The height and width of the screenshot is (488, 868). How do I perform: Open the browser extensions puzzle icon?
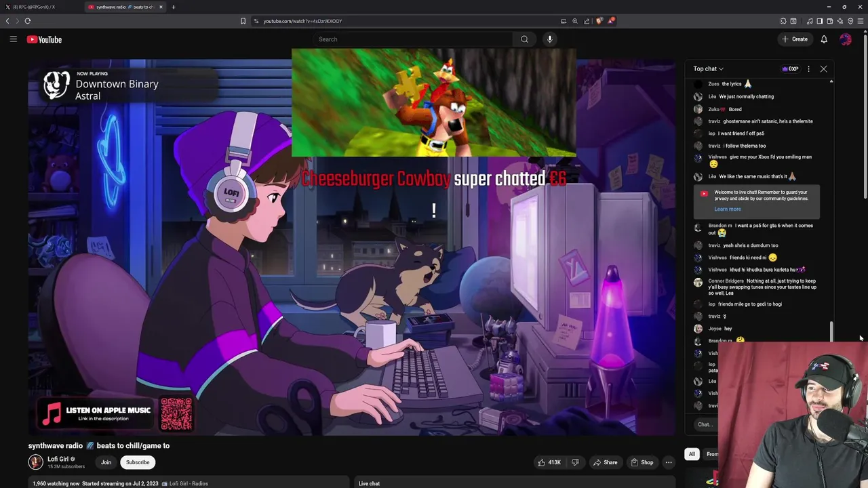(783, 21)
